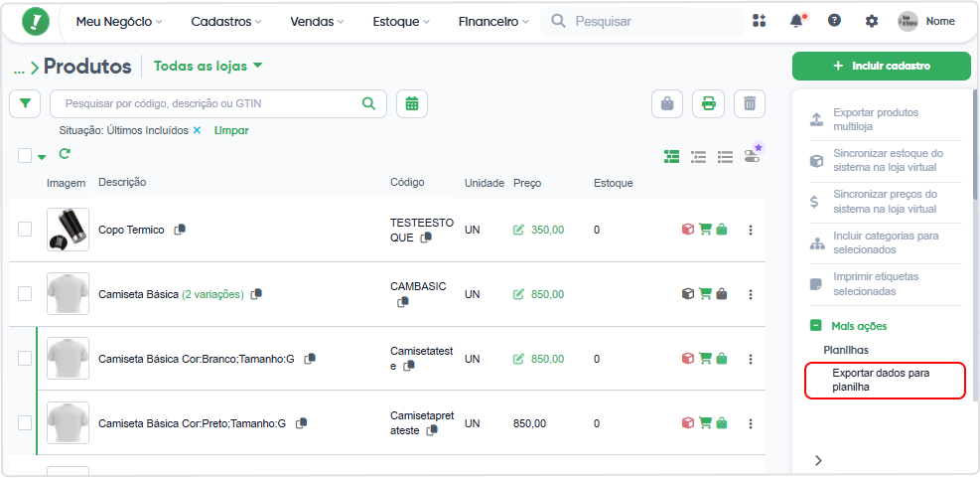Viewport: 980px width, 478px height.
Task: Click Exportar dados para planilha
Action: [885, 380]
